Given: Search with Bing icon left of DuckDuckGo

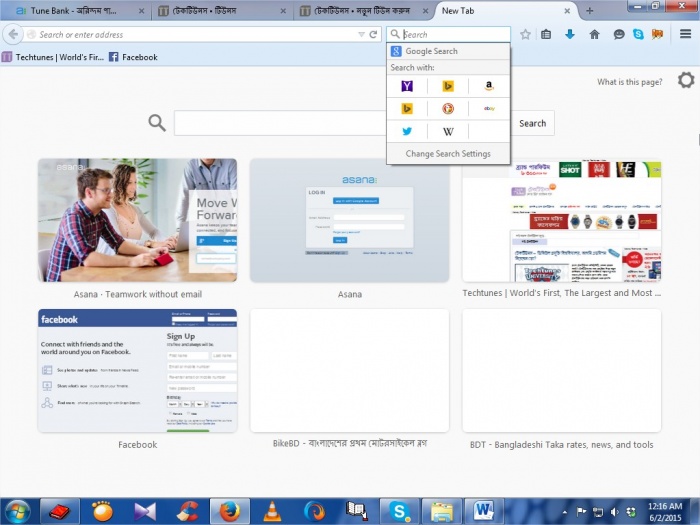Looking at the screenshot, I should 407,108.
